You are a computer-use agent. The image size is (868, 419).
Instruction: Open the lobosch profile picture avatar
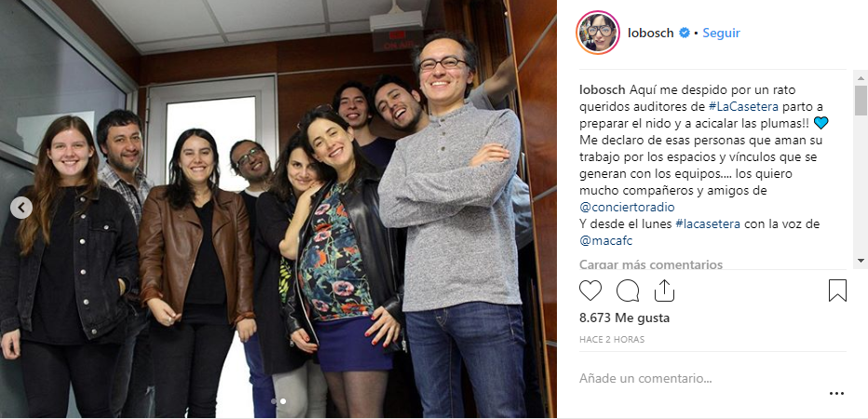click(598, 33)
